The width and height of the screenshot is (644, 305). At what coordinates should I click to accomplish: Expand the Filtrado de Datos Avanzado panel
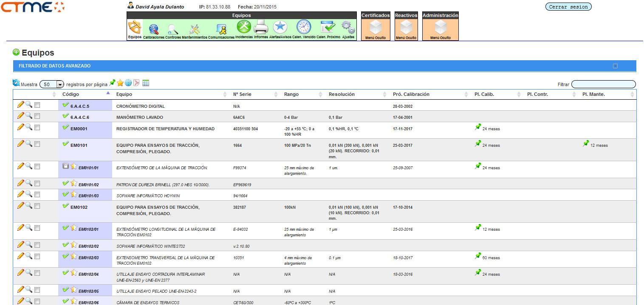tap(615, 66)
